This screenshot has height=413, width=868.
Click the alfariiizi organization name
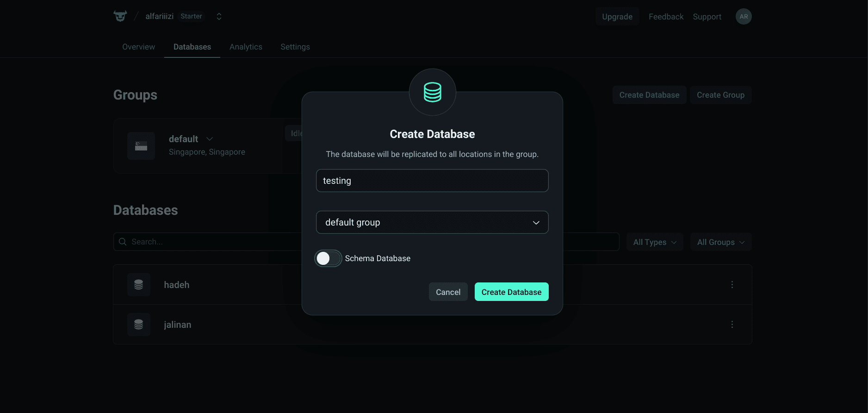[x=160, y=16]
